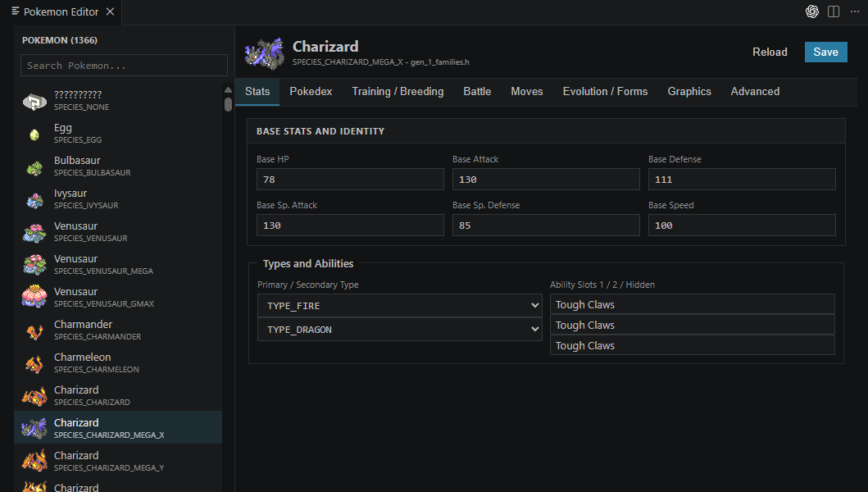
Task: Click the SPECIES_VENUSAUR sprite icon
Action: 34,232
